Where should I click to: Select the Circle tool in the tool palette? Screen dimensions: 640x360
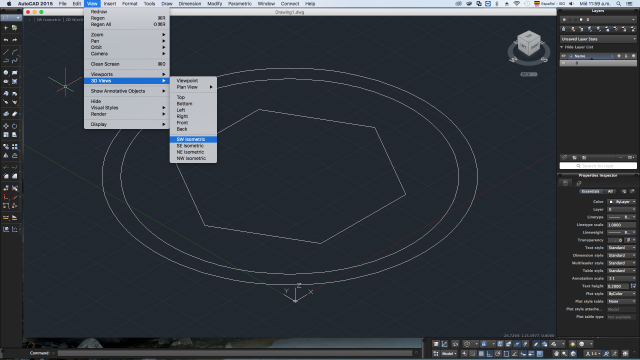click(6, 73)
